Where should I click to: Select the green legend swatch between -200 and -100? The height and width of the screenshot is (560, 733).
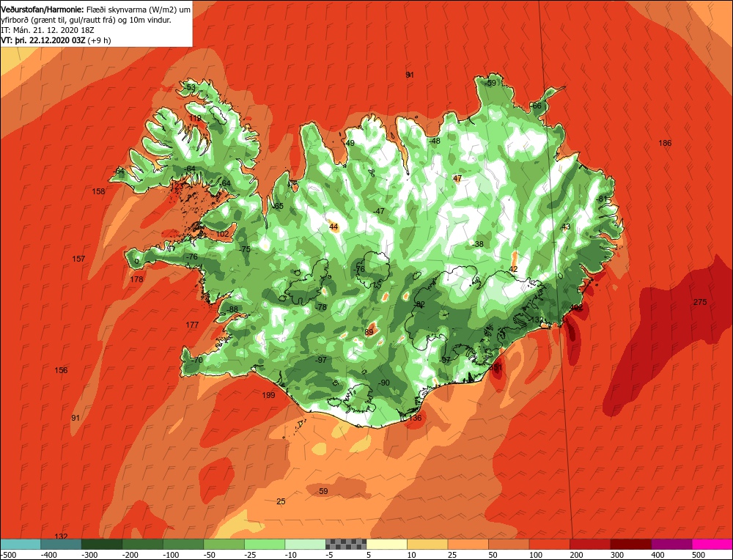(x=142, y=544)
